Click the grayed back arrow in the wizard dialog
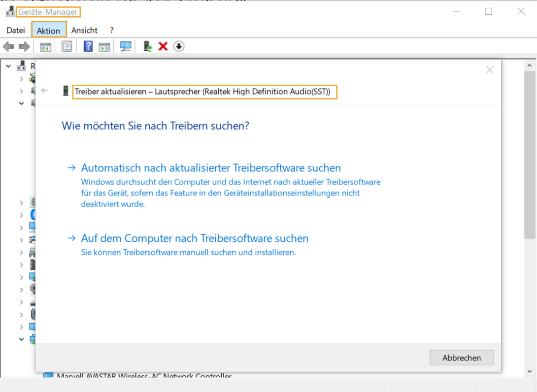 (44, 91)
